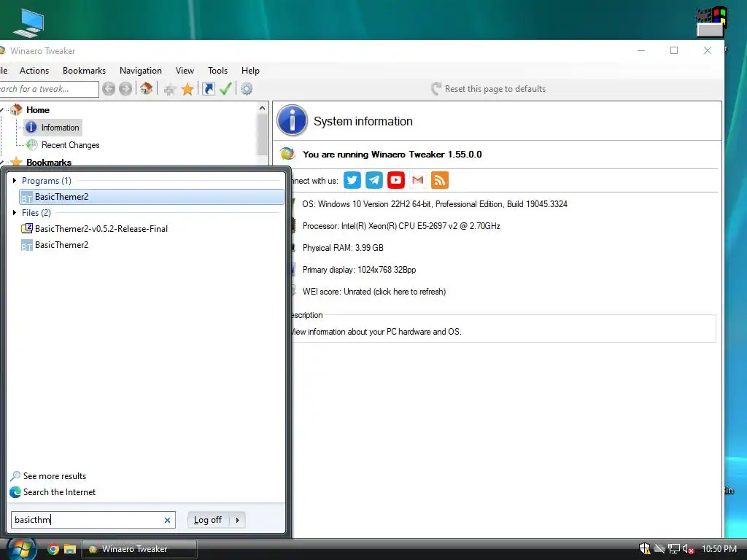Open the computer desktop icon
The height and width of the screenshot is (560, 747).
tap(28, 23)
